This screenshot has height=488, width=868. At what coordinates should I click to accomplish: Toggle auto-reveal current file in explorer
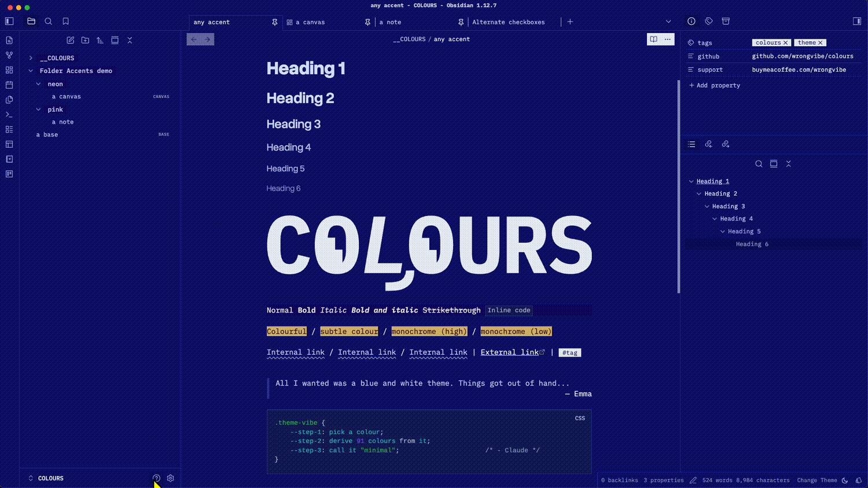point(115,41)
